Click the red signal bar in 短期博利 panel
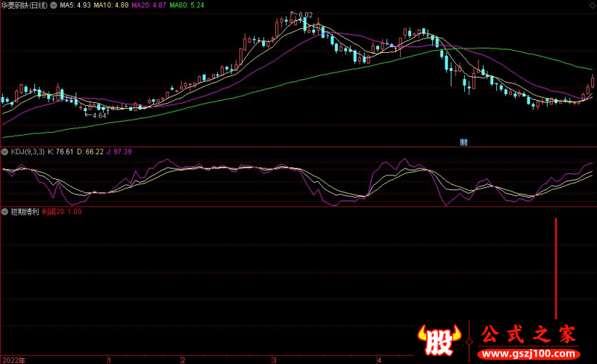 point(556,269)
